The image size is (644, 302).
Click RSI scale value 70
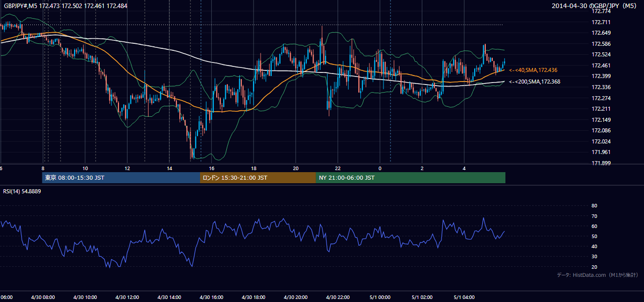tap(594, 216)
